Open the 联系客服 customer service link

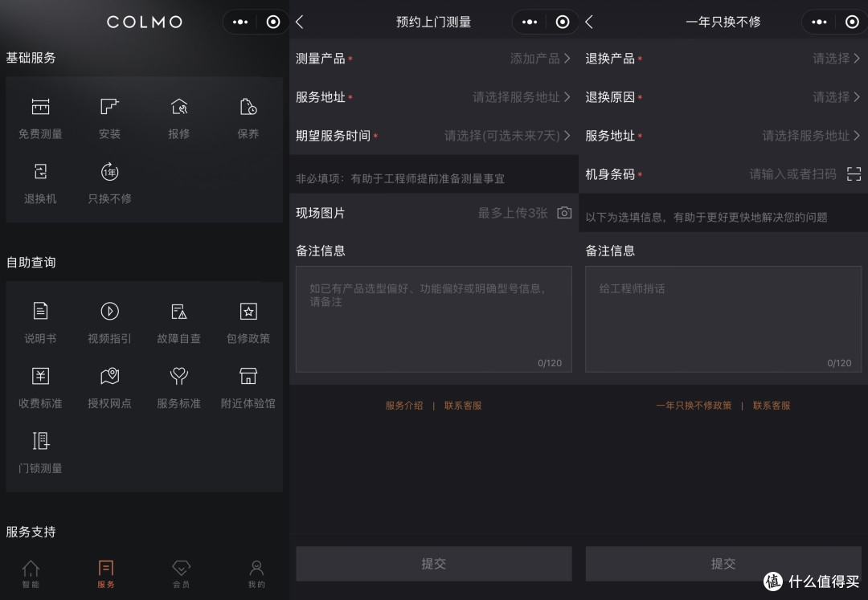click(x=463, y=406)
